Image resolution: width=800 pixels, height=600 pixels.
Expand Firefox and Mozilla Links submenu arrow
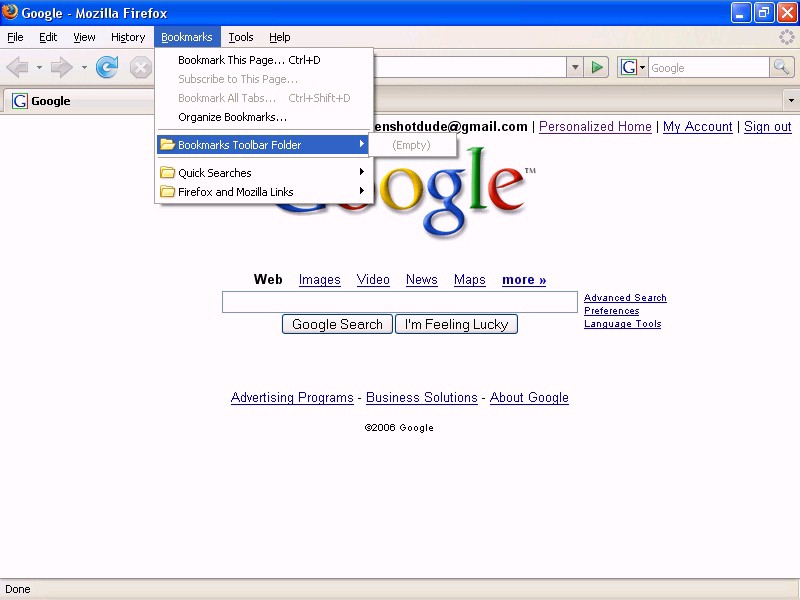click(362, 191)
